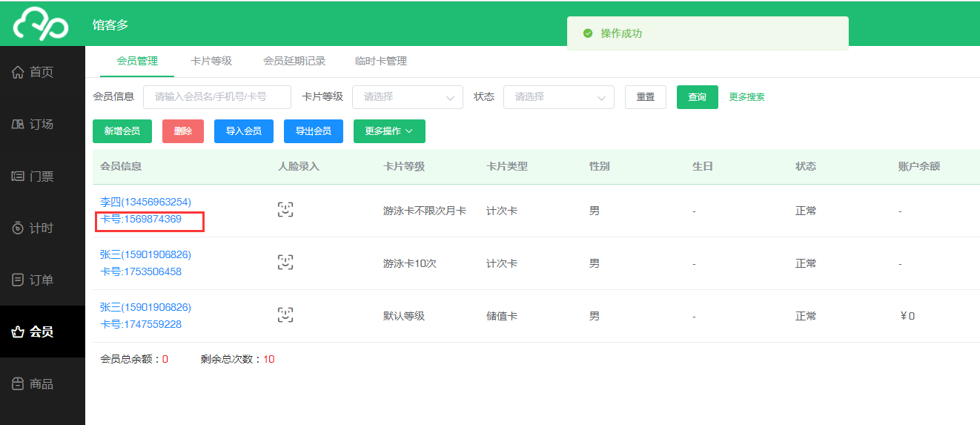Image resolution: width=980 pixels, height=425 pixels.
Task: Click the 重置 button
Action: [x=646, y=97]
